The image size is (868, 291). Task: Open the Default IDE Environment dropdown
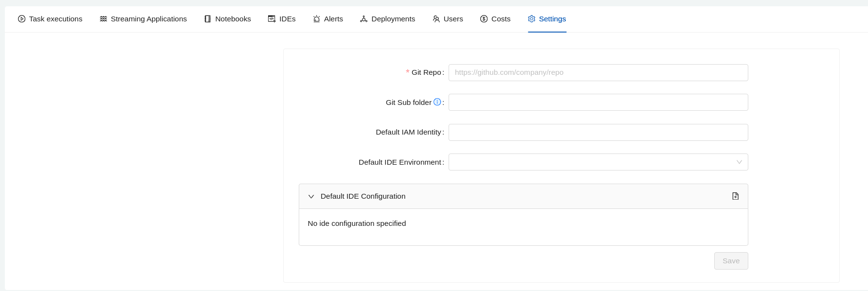coord(598,162)
